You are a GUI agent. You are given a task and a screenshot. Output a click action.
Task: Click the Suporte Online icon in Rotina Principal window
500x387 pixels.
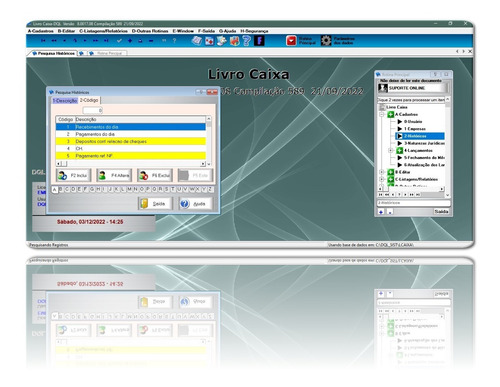pos(383,88)
